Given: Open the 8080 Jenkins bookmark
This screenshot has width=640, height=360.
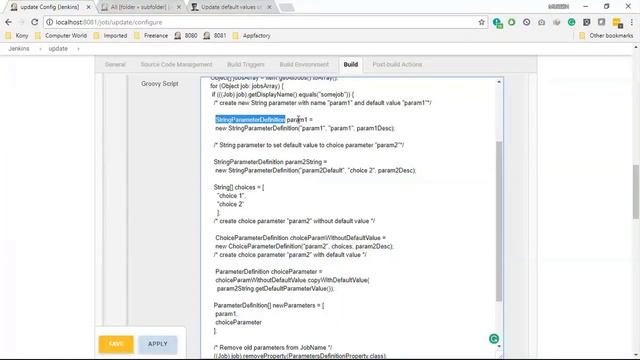Looking at the screenshot, I should tap(186, 36).
